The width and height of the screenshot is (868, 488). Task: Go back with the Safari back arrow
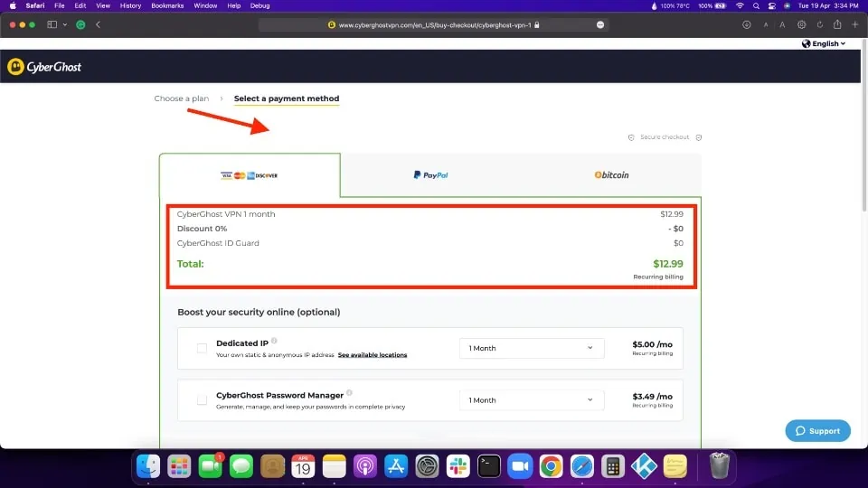[98, 24]
